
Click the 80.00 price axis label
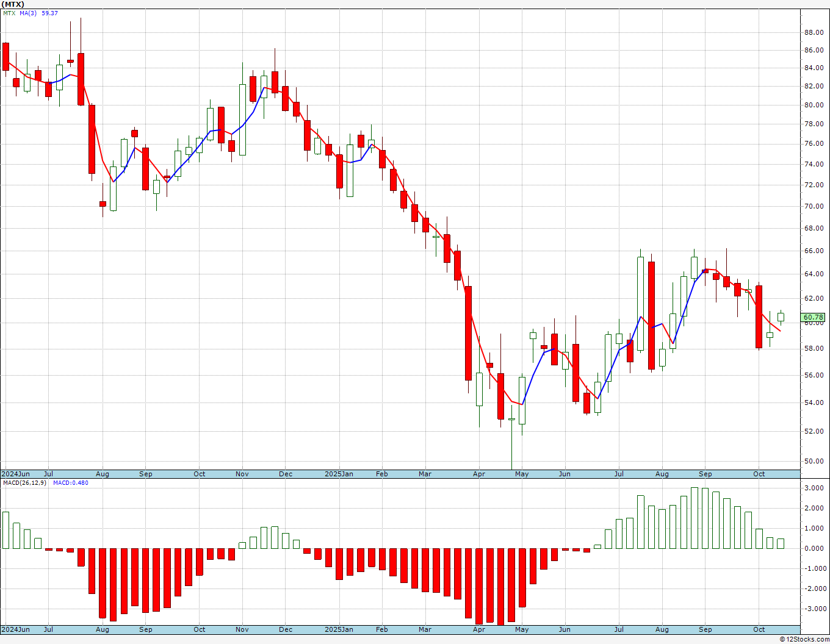pyautogui.click(x=814, y=105)
